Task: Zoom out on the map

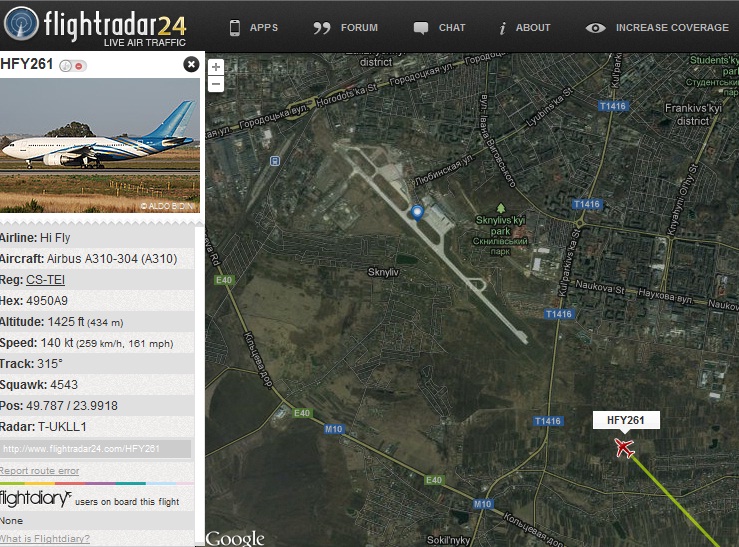Action: tap(216, 84)
